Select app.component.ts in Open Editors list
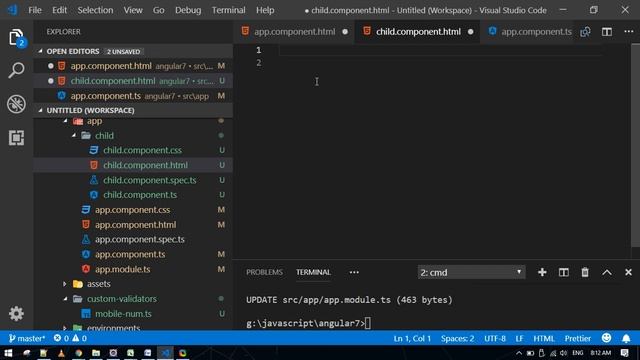The height and width of the screenshot is (360, 640). pos(133,96)
